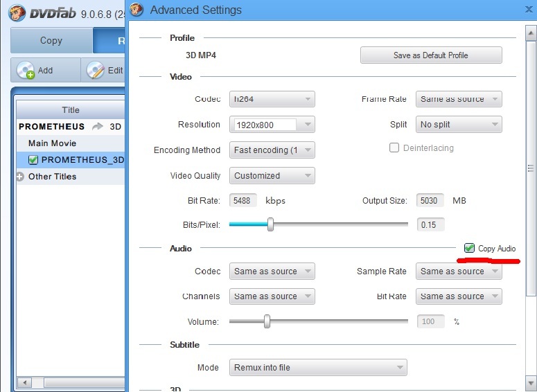The height and width of the screenshot is (392, 537).
Task: Click the Bit Rate 5488 field
Action: tap(243, 200)
